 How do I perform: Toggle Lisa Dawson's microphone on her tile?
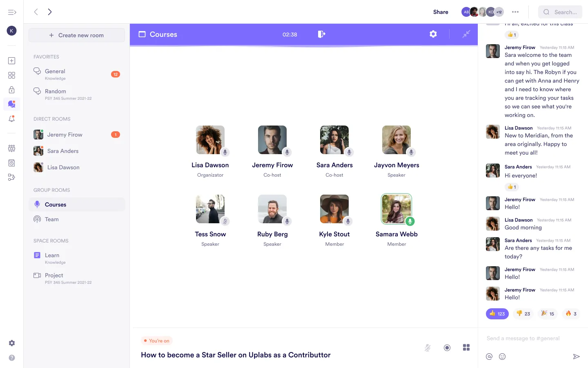pyautogui.click(x=225, y=152)
